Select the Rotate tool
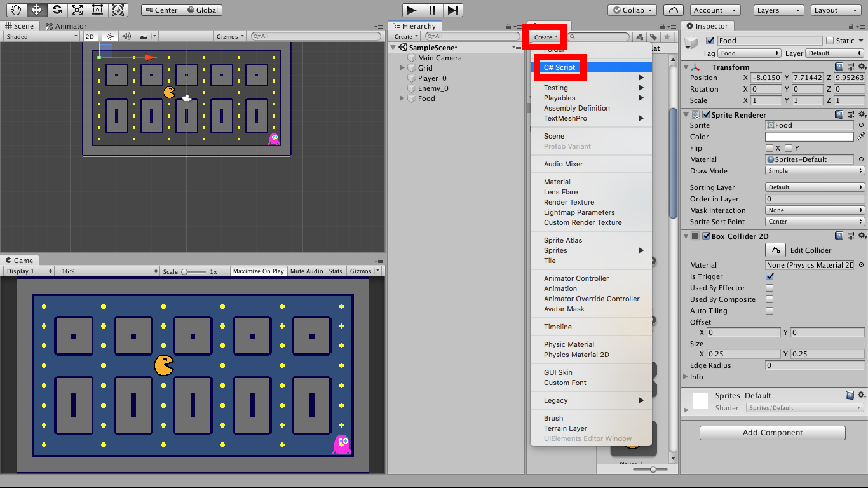Screen dimensions: 868x488 pyautogui.click(x=57, y=10)
